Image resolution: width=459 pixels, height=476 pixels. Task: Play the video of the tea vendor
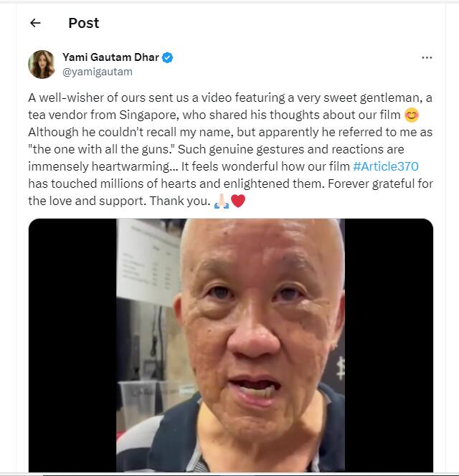230,345
